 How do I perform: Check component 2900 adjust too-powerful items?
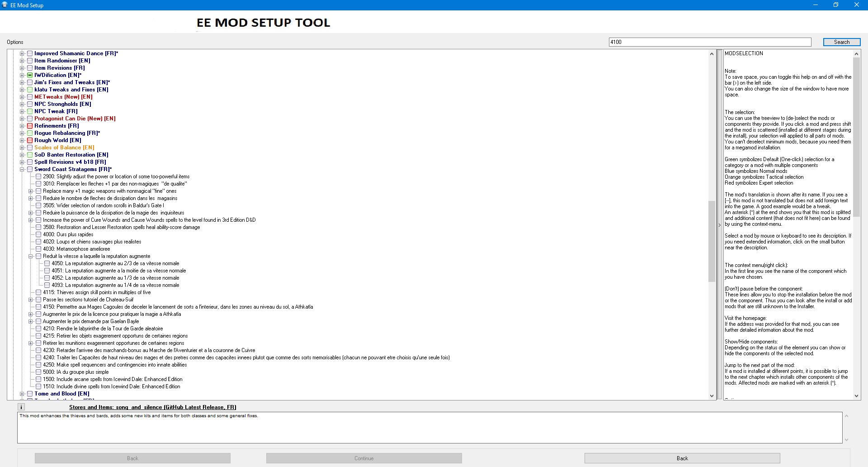38,176
